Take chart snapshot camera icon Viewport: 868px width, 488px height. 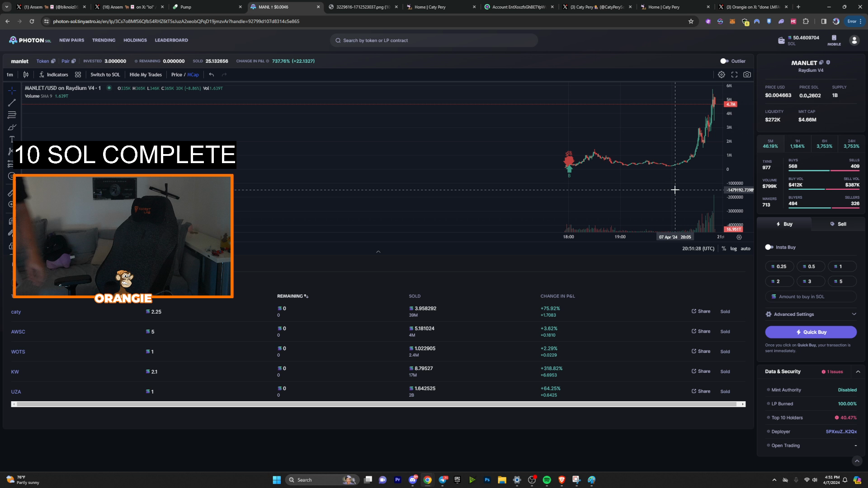(747, 75)
